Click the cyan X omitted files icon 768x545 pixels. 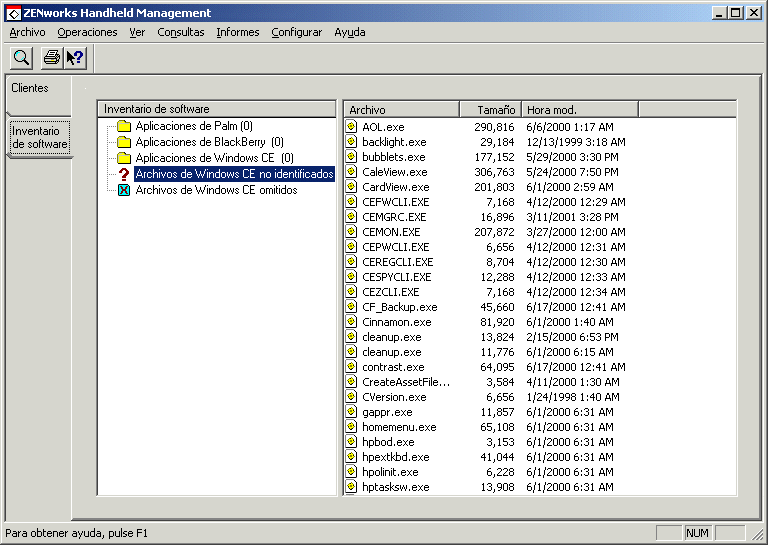click(x=124, y=190)
